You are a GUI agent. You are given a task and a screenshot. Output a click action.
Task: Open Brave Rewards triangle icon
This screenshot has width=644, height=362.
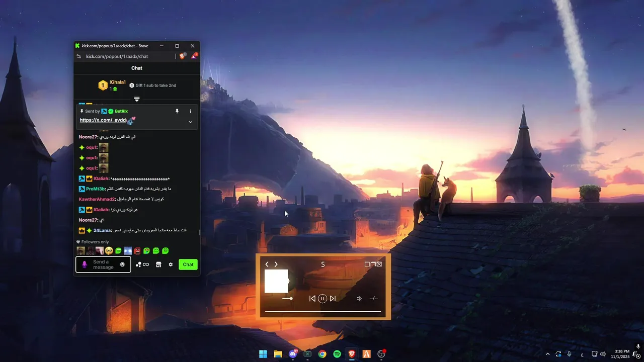194,56
